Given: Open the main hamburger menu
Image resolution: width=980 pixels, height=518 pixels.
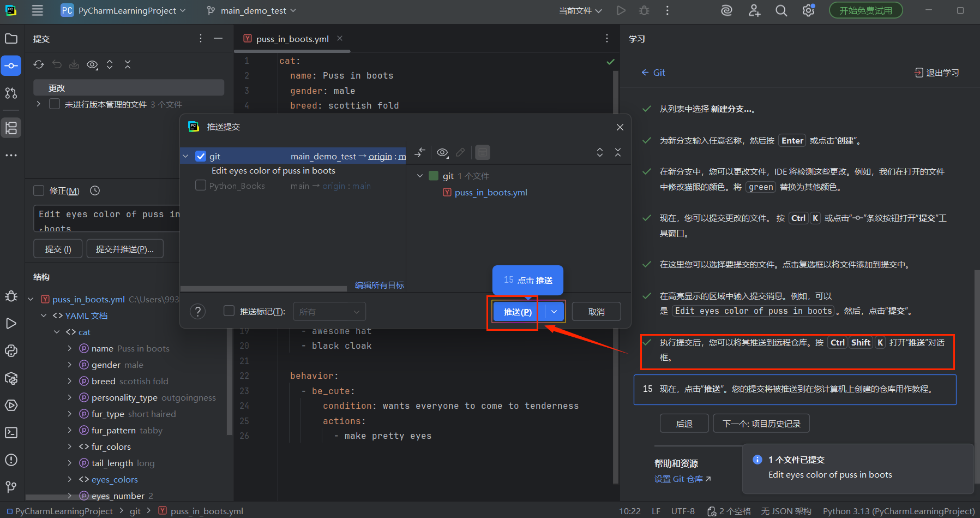Looking at the screenshot, I should click(37, 10).
